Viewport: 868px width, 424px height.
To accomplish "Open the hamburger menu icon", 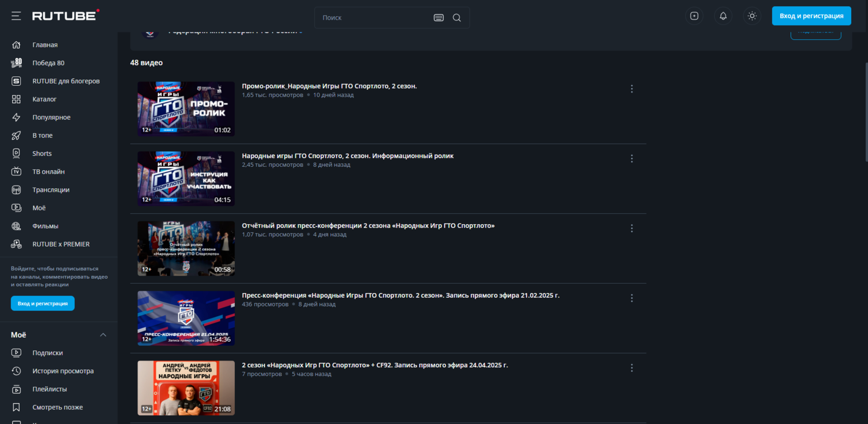I will 16,16.
